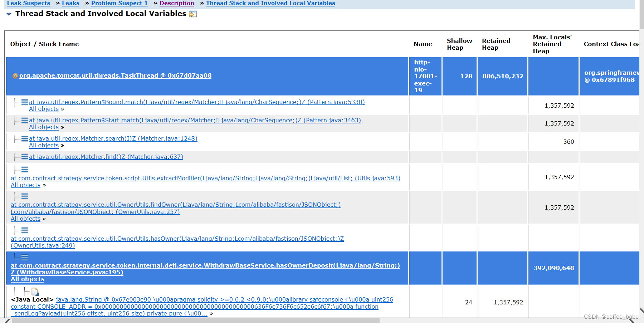Go to Problem Suspect 1 breadcrumb

click(119, 3)
